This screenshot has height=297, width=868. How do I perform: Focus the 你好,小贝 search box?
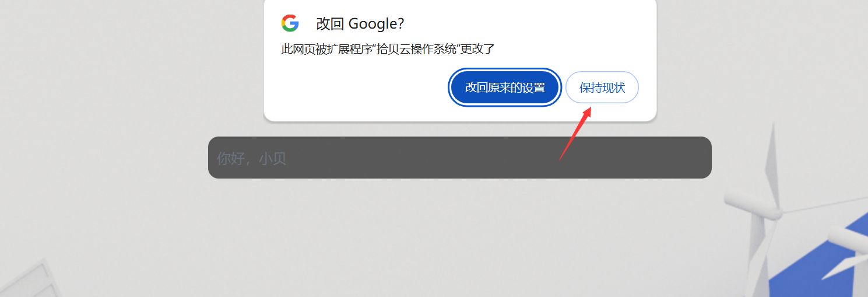pyautogui.click(x=460, y=158)
